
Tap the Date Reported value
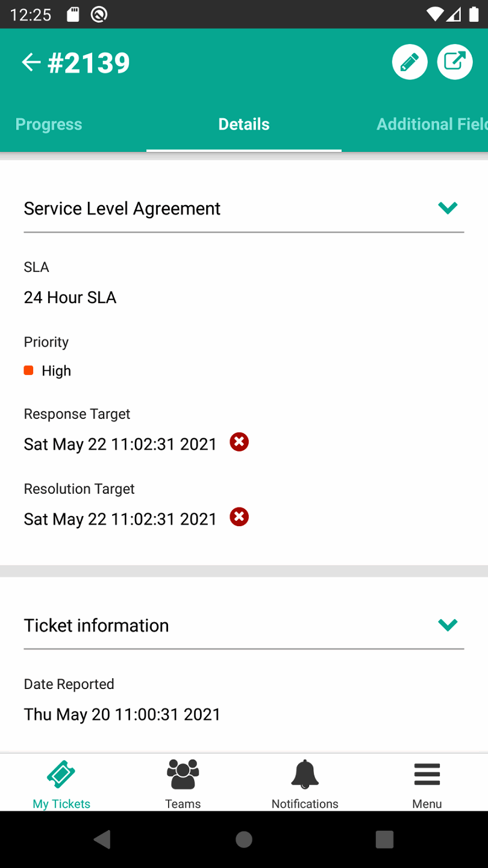pyautogui.click(x=122, y=714)
